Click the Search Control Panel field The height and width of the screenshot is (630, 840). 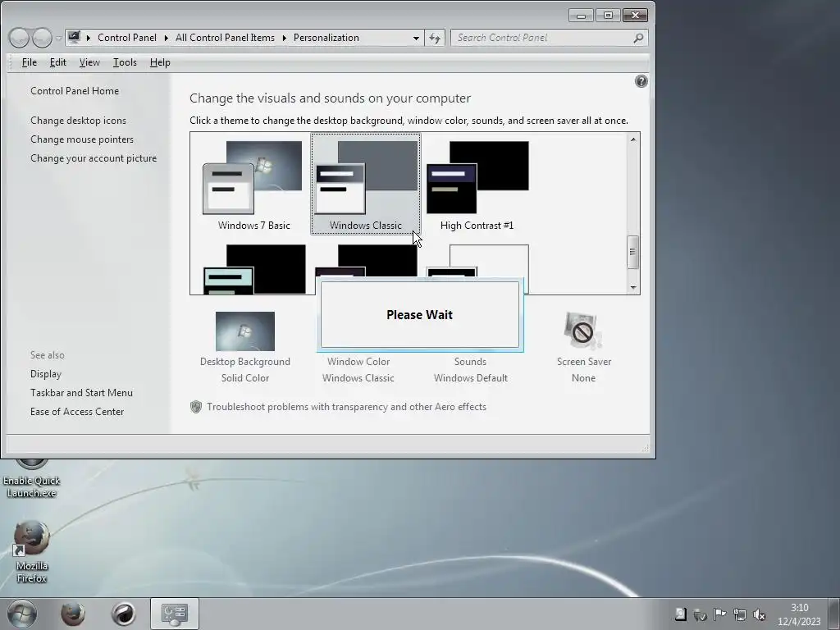(x=549, y=38)
